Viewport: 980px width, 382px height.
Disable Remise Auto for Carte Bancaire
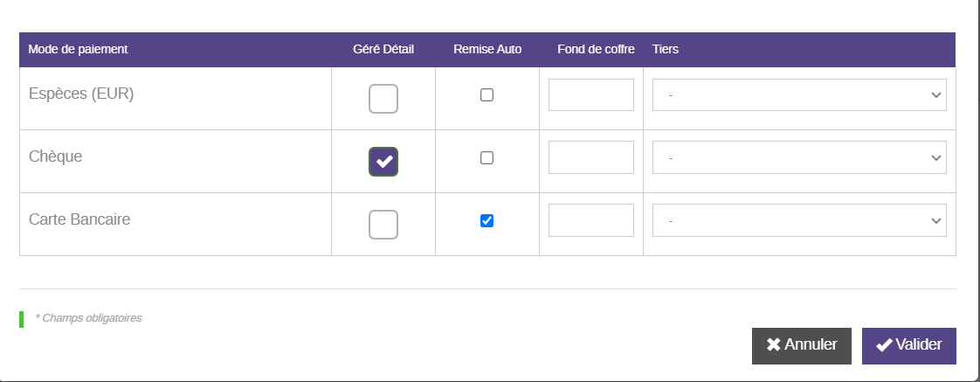tap(487, 221)
